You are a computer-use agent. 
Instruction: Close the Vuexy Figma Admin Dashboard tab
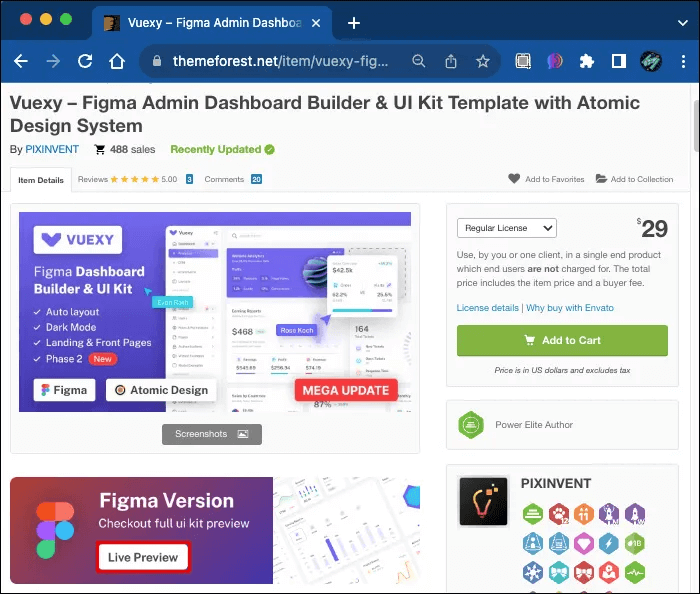[316, 23]
